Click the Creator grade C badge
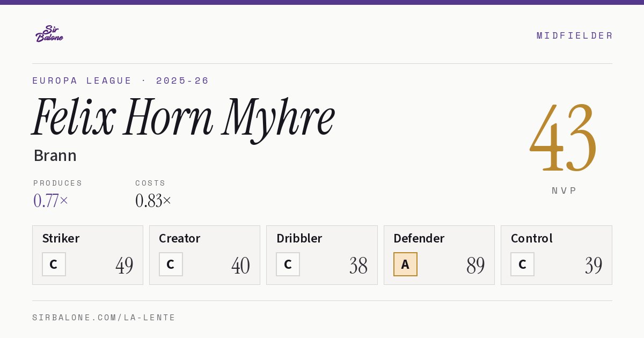The width and height of the screenshot is (644, 338). [x=171, y=264]
